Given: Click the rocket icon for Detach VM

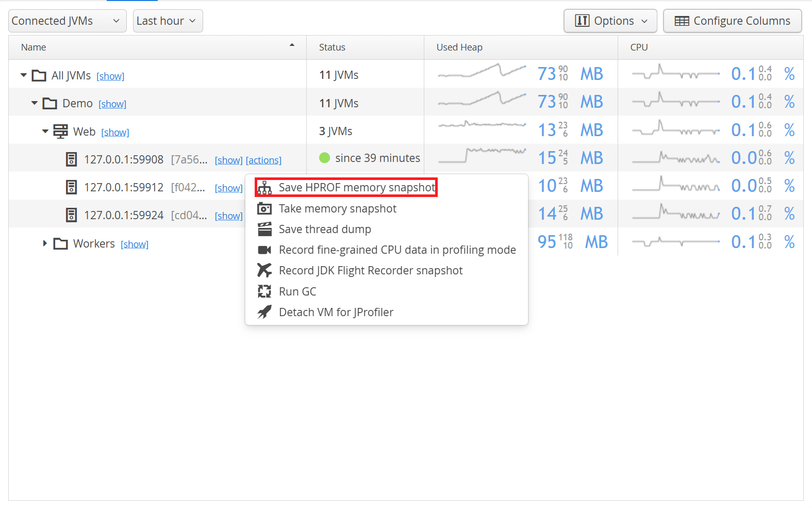Looking at the screenshot, I should (264, 312).
